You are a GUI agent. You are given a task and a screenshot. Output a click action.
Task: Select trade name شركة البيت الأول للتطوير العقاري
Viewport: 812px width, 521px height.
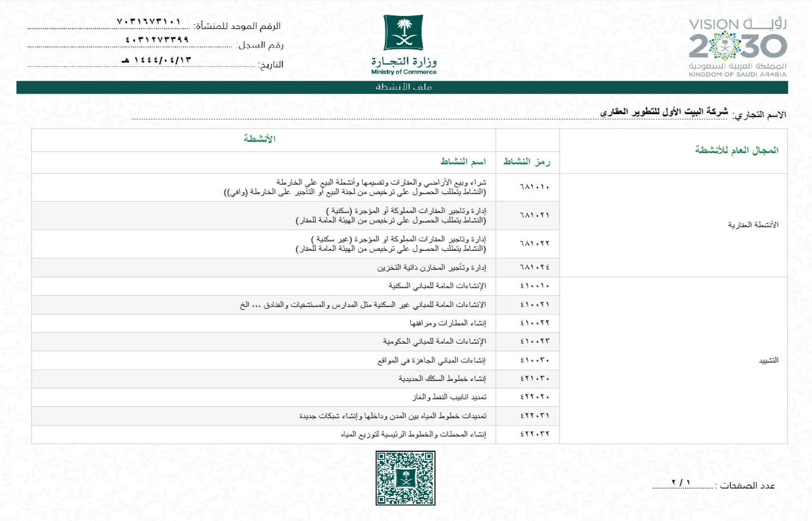tap(664, 112)
